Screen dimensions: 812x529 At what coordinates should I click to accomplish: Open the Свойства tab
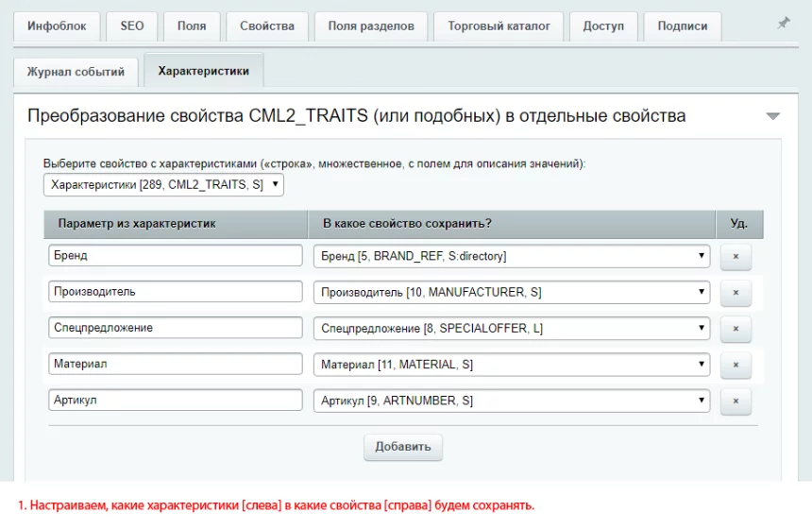tap(266, 26)
